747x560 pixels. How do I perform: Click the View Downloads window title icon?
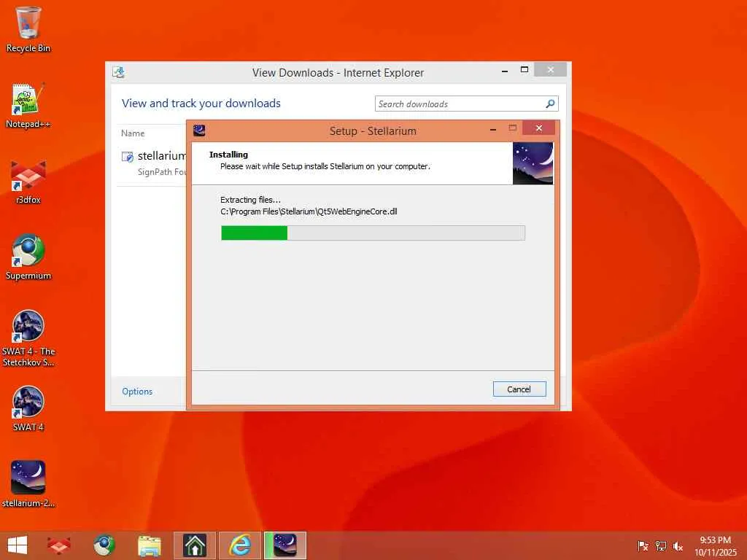(119, 72)
